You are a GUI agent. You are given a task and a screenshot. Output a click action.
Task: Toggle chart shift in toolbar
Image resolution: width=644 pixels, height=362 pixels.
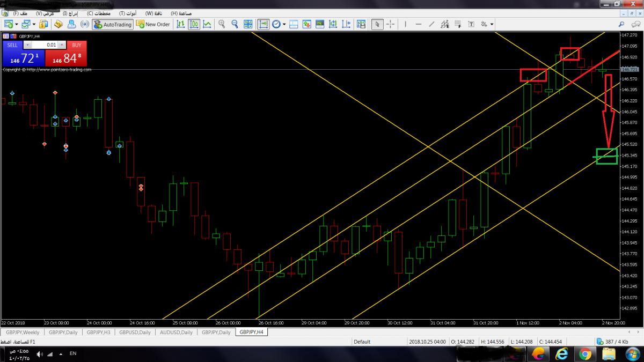pyautogui.click(x=264, y=24)
